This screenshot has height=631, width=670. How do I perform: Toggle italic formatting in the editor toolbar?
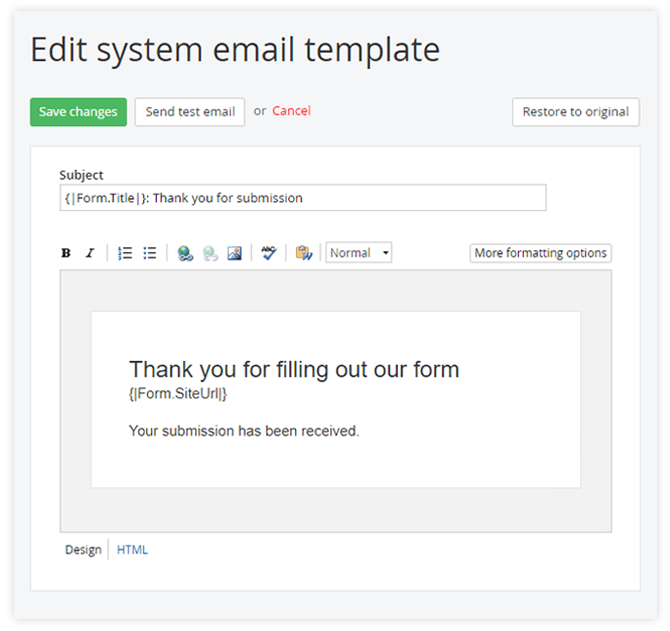(89, 253)
